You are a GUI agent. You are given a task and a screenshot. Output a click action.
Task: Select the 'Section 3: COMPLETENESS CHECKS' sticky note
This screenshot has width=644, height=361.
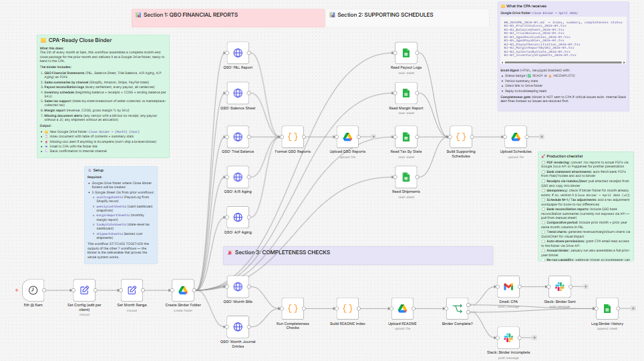click(x=358, y=255)
